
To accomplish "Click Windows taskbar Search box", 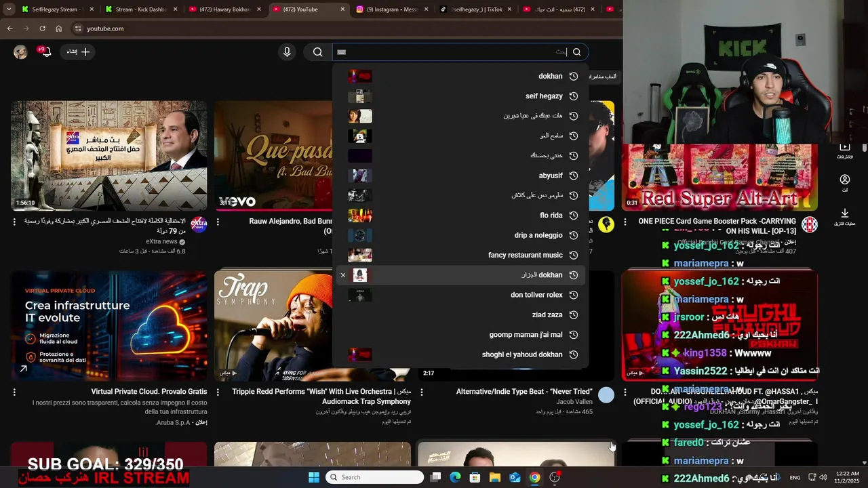I will coord(374,477).
